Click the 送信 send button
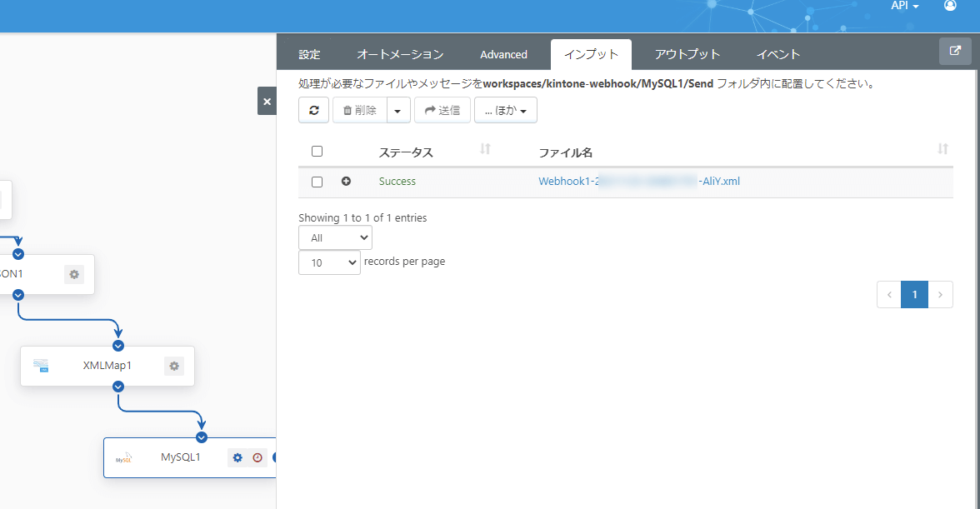The height and width of the screenshot is (509, 980). tap(442, 110)
